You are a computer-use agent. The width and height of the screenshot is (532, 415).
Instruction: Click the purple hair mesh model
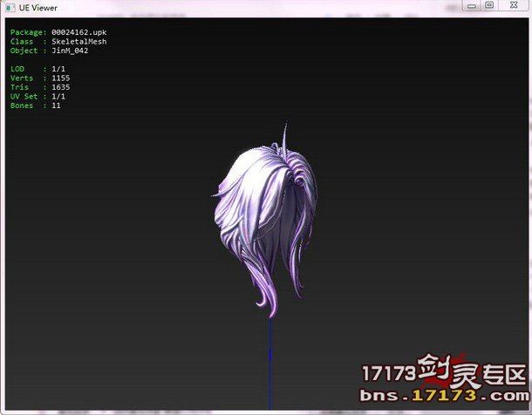264,217
